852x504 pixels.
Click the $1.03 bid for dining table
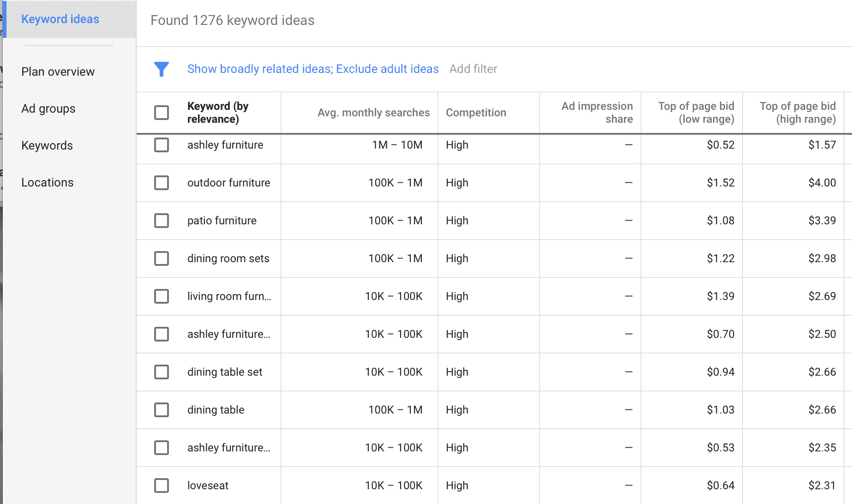tap(720, 410)
